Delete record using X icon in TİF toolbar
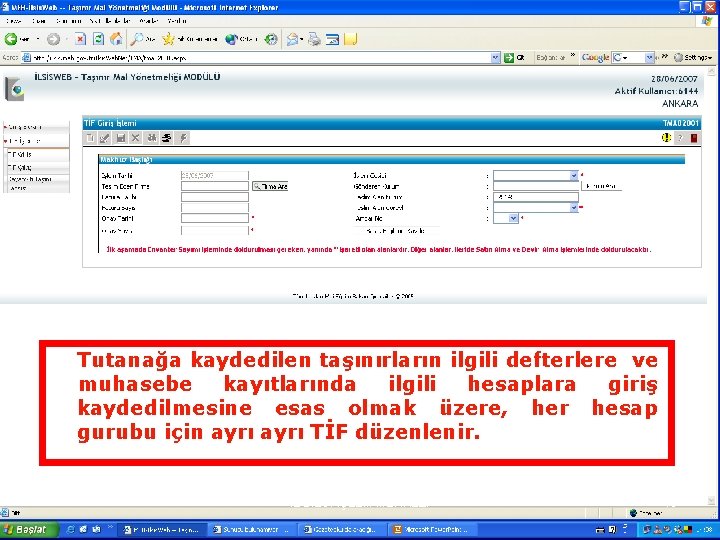 pyautogui.click(x=135, y=138)
